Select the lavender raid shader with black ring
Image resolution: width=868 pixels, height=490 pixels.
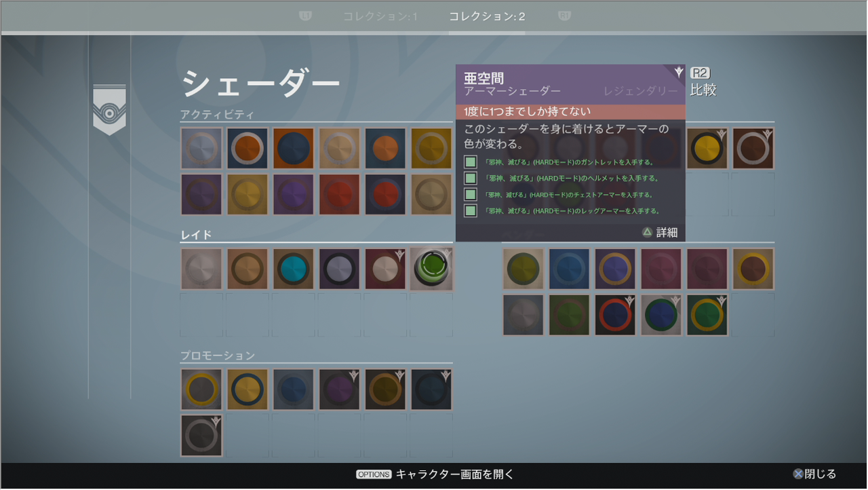[x=340, y=269]
